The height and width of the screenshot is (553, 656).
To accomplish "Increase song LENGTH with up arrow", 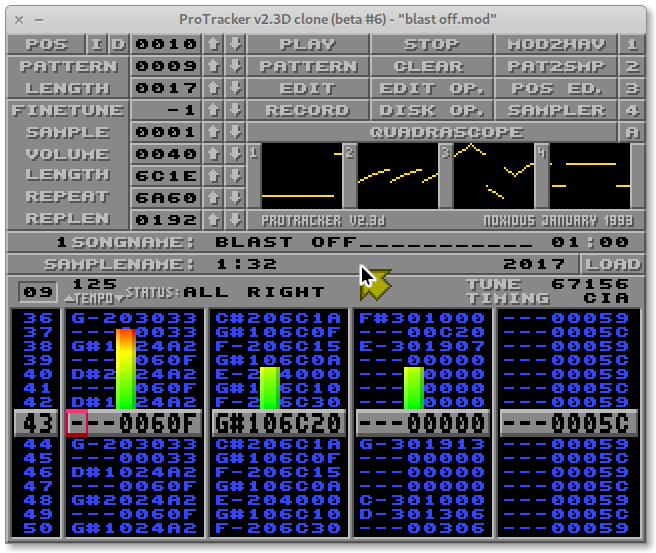I will point(213,88).
